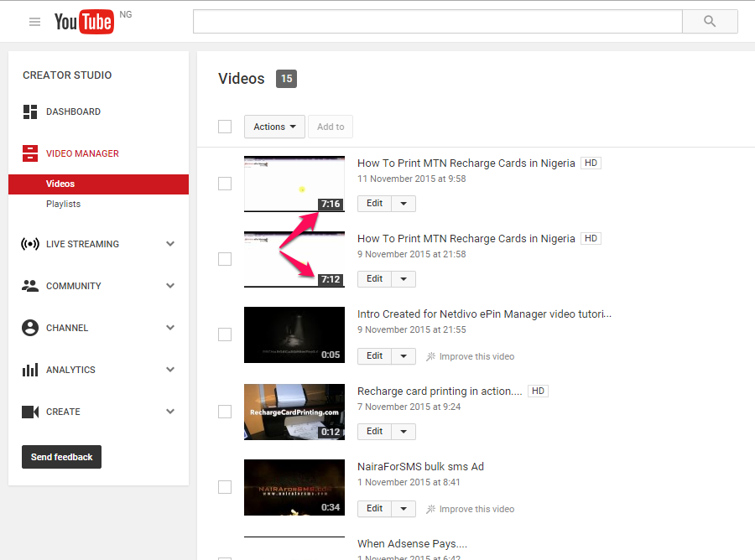Expand the Analytics section chevron
755x560 pixels.
170,370
